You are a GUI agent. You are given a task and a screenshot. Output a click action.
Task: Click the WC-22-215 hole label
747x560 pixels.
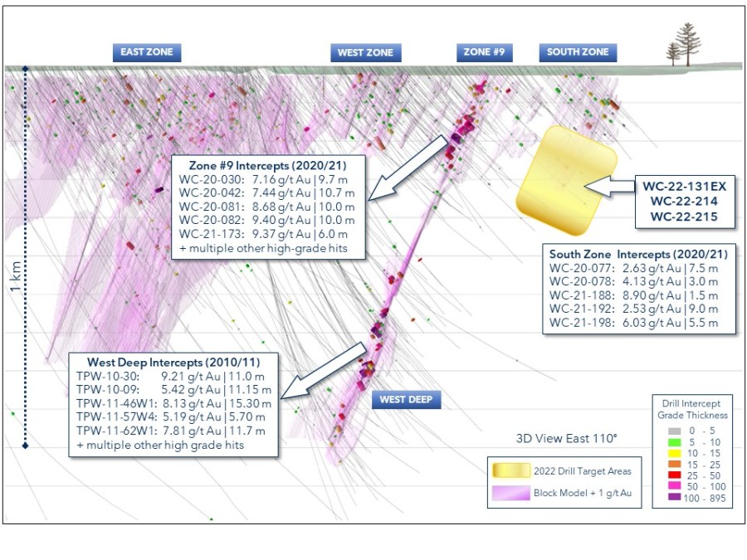pyautogui.click(x=685, y=217)
